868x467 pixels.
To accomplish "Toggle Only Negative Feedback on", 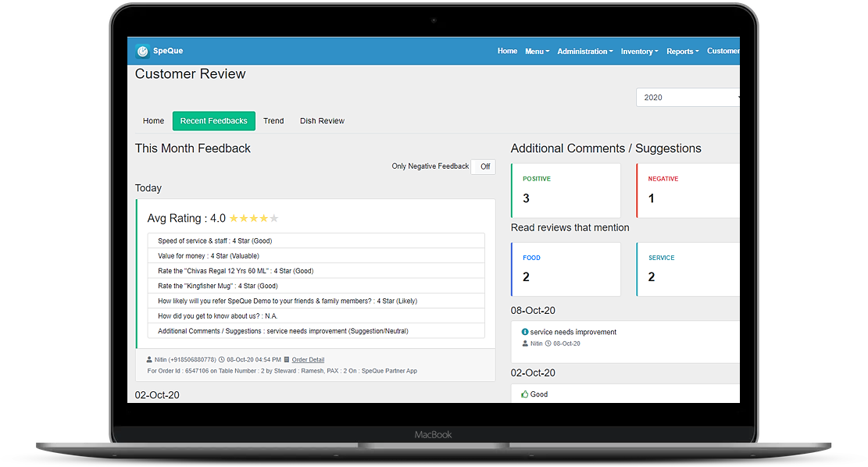I will (484, 166).
